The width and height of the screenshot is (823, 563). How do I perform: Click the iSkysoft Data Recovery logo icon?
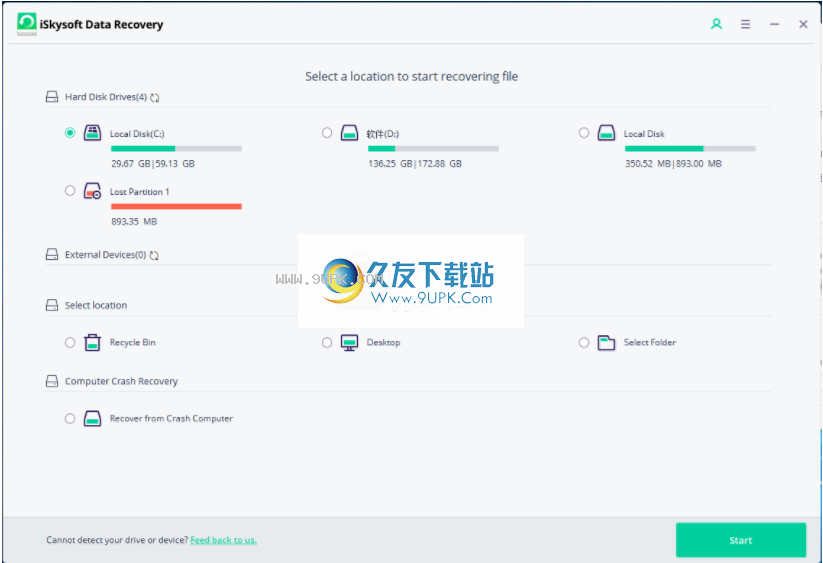27,24
